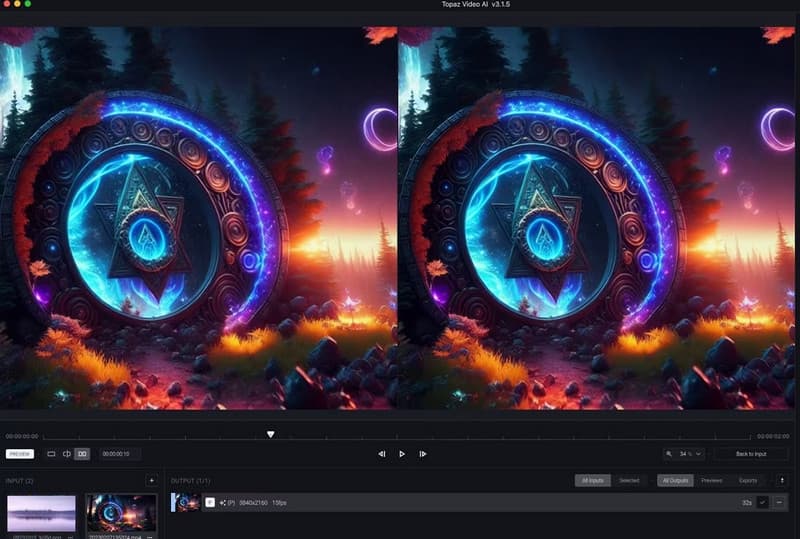800x539 pixels.
Task: Click the magnifier zoom icon
Action: (670, 454)
